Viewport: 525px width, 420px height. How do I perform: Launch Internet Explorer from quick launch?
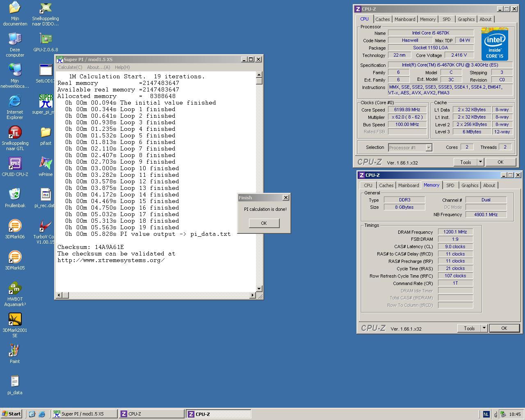click(x=42, y=414)
